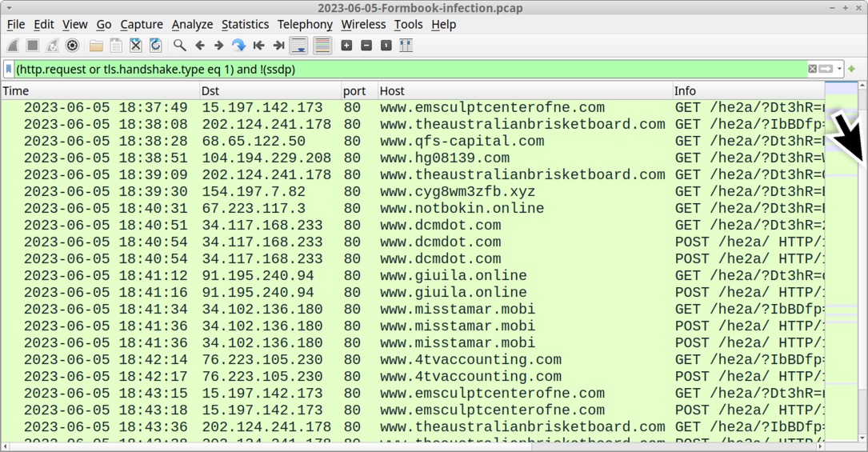Expand recent display filters dropdown
868x452 pixels.
(839, 69)
